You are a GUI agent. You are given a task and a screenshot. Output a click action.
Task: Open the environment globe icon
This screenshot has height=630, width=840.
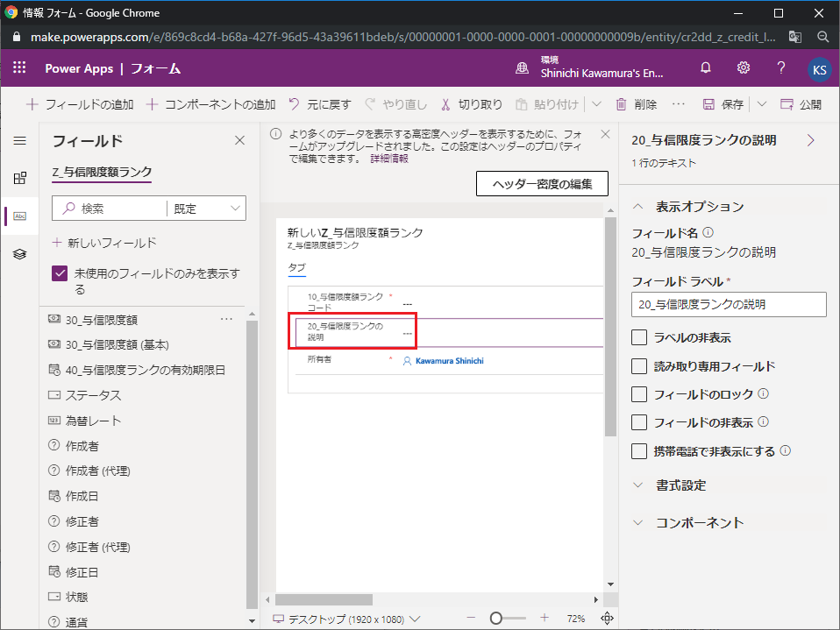pyautogui.click(x=522, y=68)
